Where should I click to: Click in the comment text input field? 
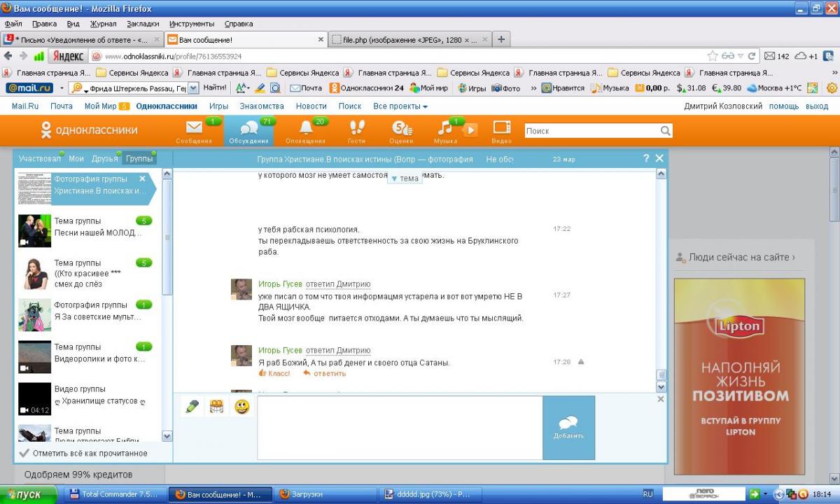pyautogui.click(x=399, y=428)
